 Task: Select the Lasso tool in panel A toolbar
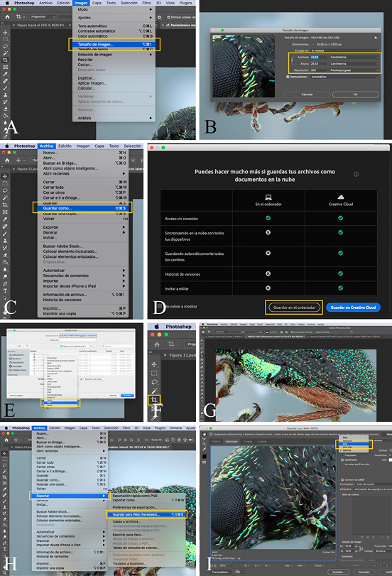tap(6, 46)
